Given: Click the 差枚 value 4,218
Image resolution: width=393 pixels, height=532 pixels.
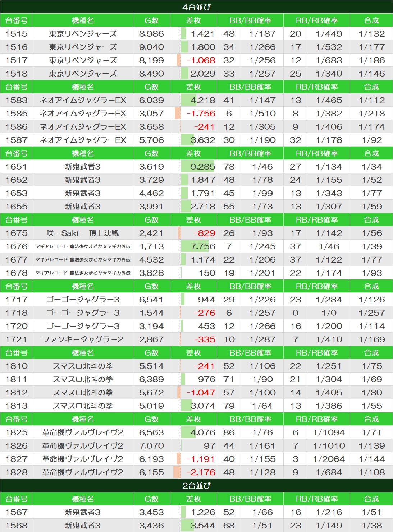Looking at the screenshot, I should click(x=203, y=100).
